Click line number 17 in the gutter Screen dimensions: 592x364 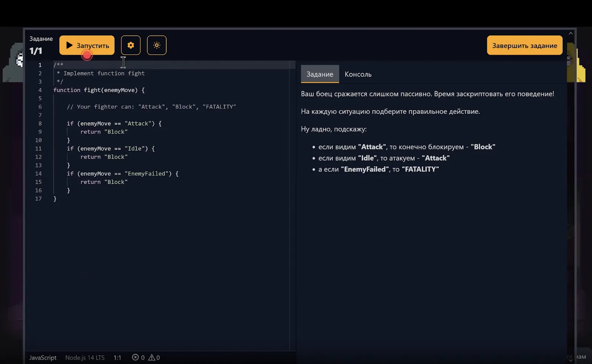(38, 199)
